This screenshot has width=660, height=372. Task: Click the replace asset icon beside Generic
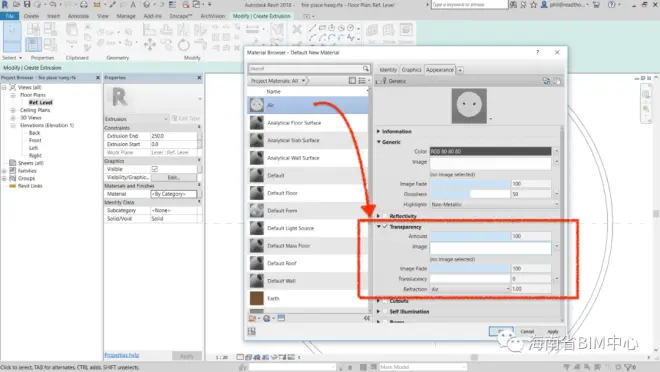pos(546,81)
